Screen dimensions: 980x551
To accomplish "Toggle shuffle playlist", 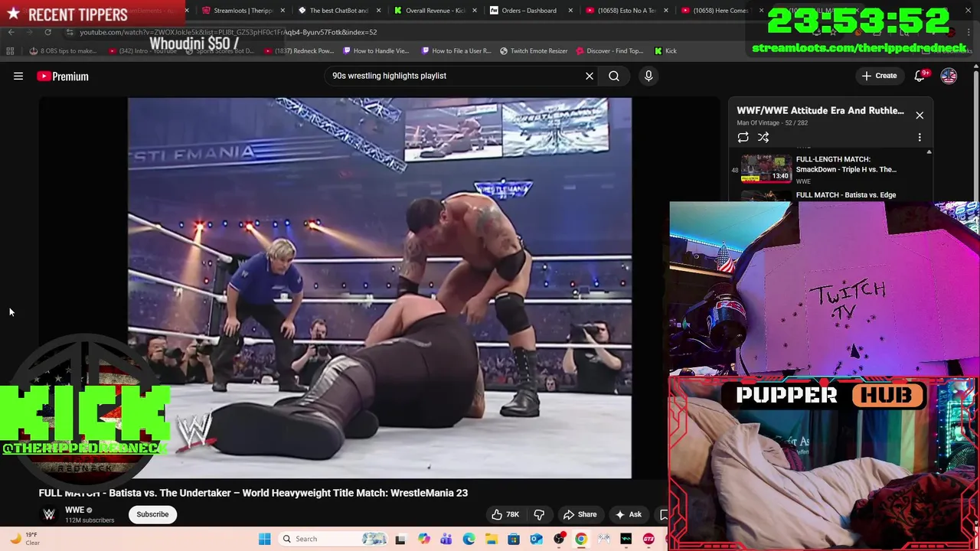I will pyautogui.click(x=763, y=138).
